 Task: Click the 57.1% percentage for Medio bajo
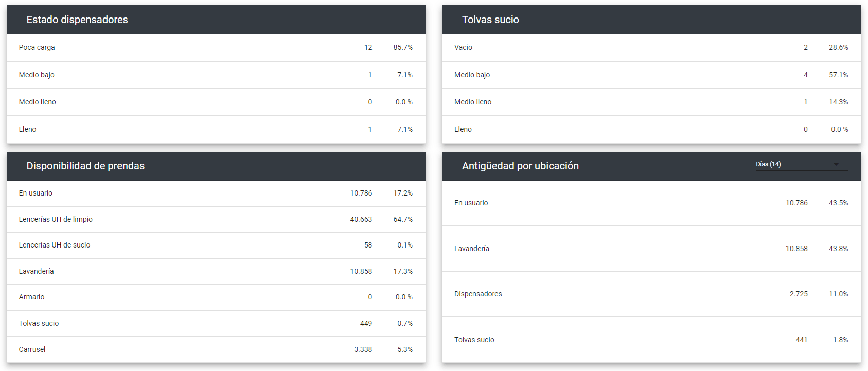(x=838, y=75)
